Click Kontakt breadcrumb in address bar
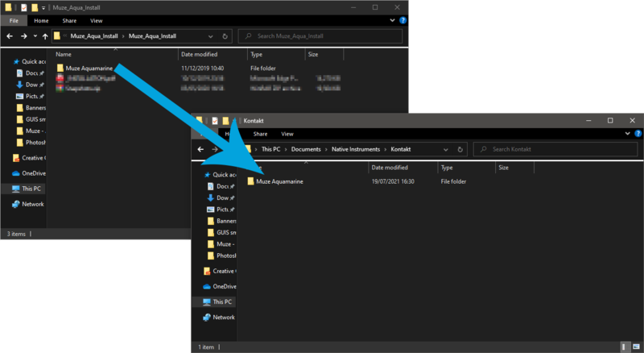The height and width of the screenshot is (353, 644). [400, 149]
